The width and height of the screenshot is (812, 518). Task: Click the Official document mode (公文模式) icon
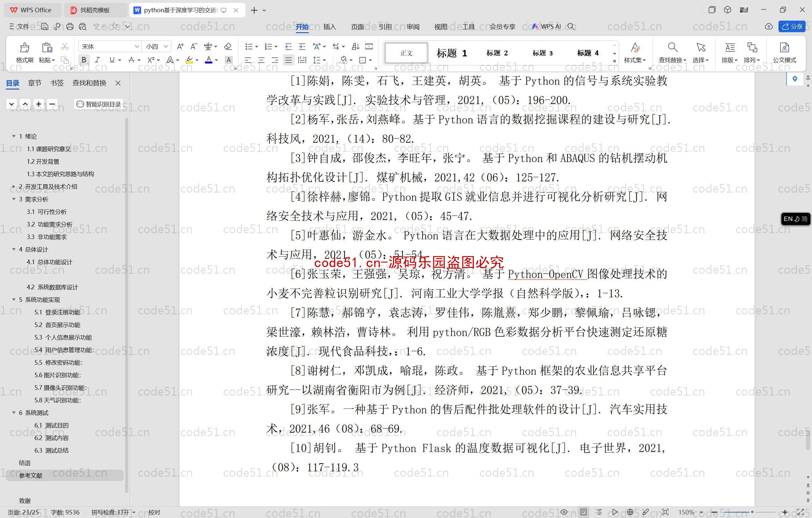(x=784, y=47)
